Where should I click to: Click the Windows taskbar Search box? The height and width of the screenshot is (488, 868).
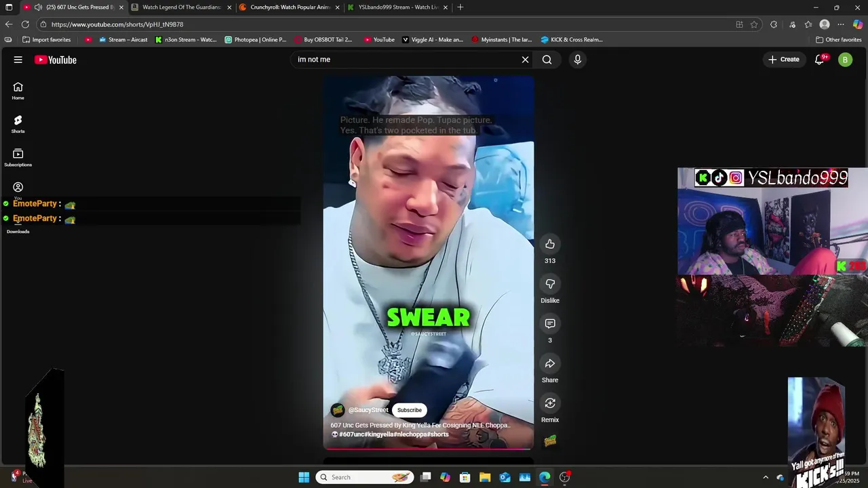coord(366,477)
